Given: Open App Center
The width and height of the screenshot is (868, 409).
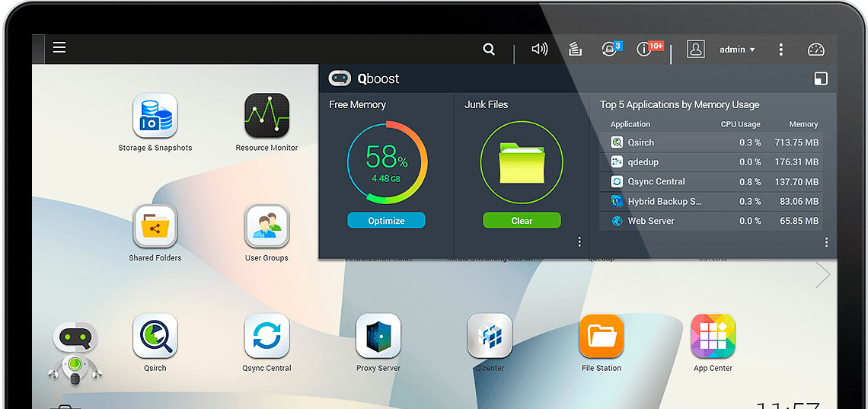Looking at the screenshot, I should [x=713, y=337].
